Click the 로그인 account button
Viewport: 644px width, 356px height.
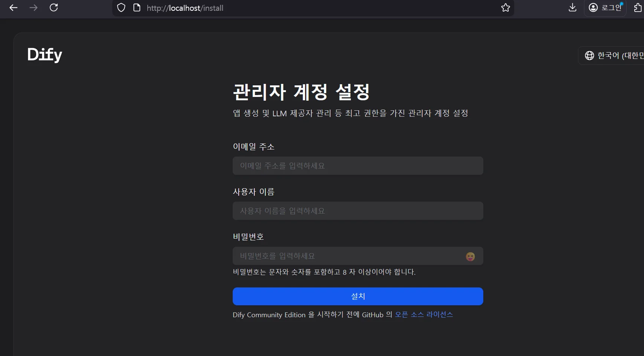(x=605, y=8)
